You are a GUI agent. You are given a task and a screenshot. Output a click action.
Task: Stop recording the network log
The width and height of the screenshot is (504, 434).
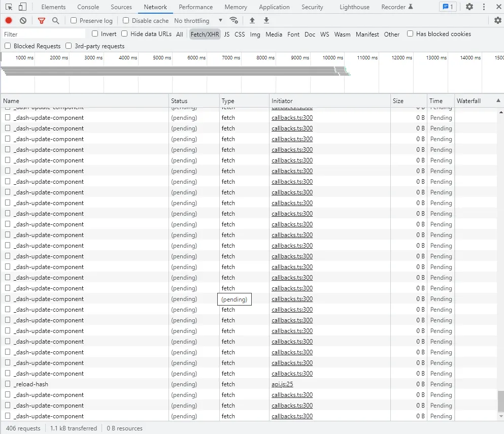9,21
